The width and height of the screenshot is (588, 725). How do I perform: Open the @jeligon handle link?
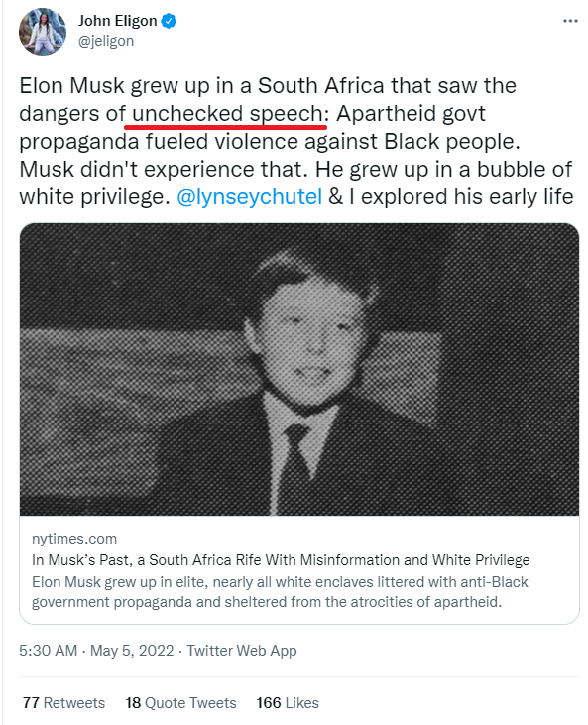[x=106, y=41]
